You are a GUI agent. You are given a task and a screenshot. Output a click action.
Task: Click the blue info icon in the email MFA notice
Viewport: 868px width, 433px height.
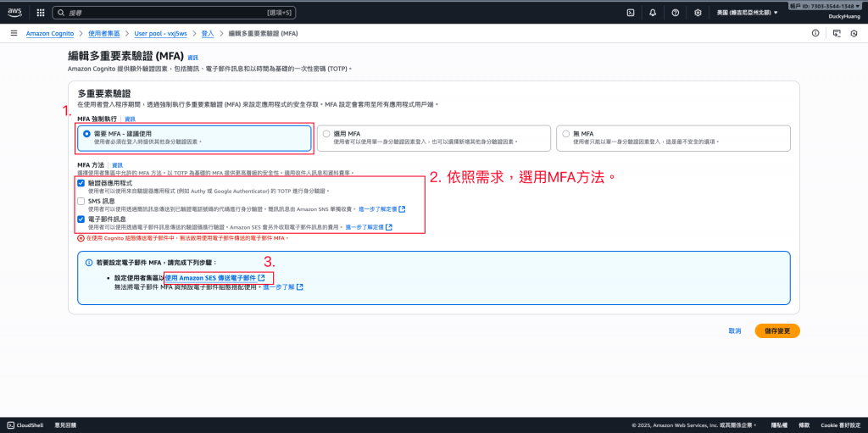(x=88, y=262)
